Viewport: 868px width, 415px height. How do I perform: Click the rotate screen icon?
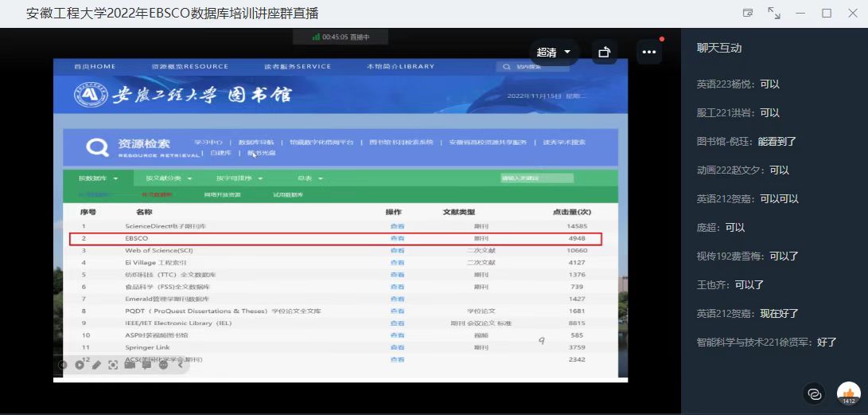click(x=605, y=53)
